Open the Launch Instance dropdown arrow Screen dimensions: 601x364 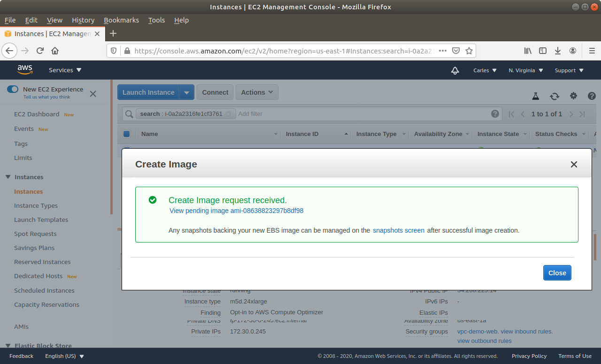186,92
